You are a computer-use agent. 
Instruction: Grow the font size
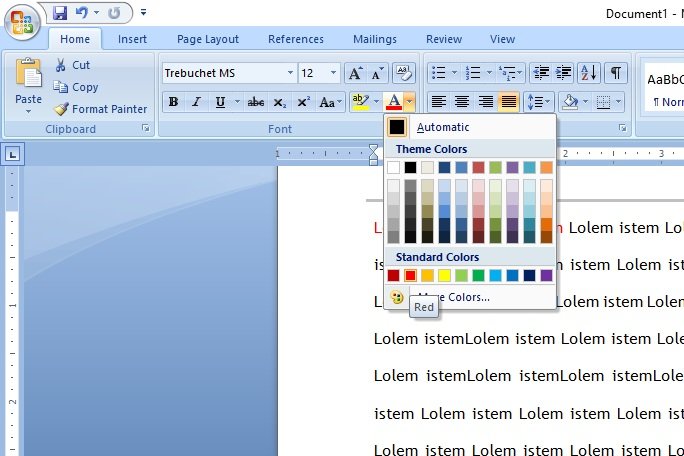click(x=355, y=73)
